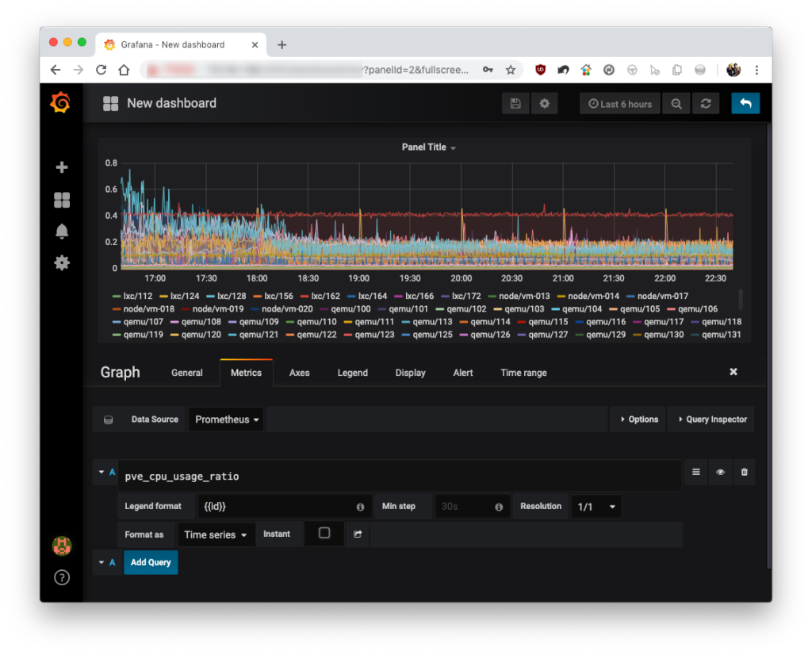
Task: Open the Grafana logo home menu
Action: (x=60, y=102)
